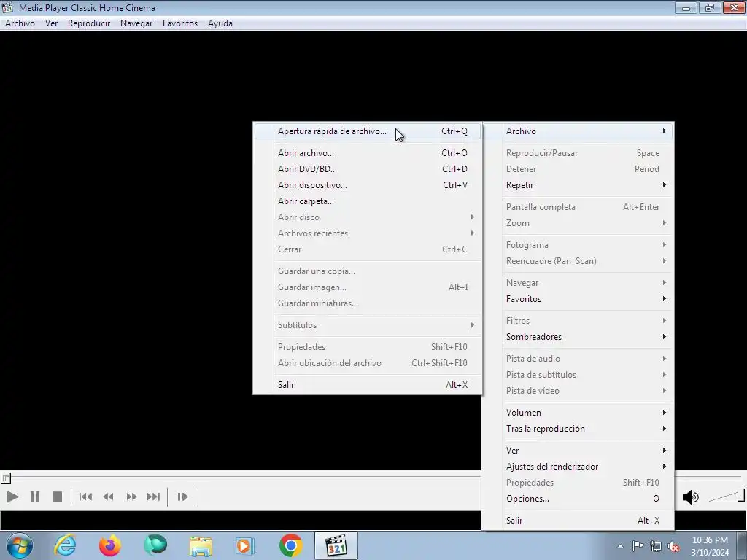Expand Tras la reproducción submenu
747x560 pixels.
pyautogui.click(x=578, y=429)
